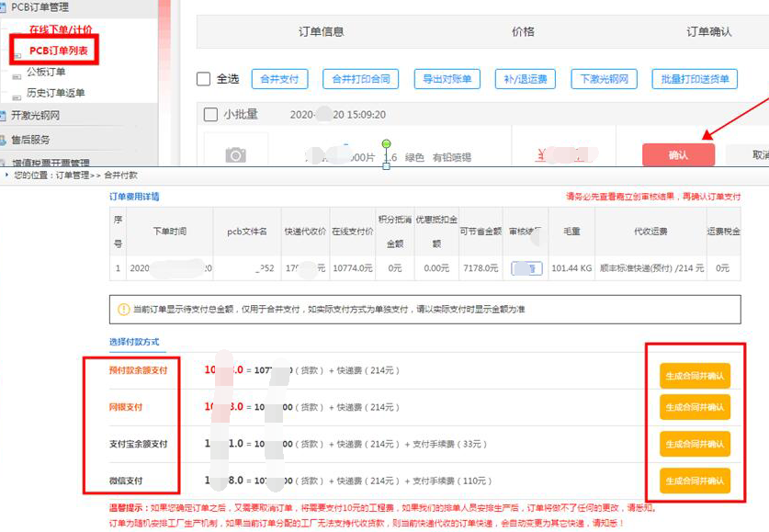The image size is (769, 532).
Task: Open 在线下单/计价 in the sidebar
Action: point(60,30)
